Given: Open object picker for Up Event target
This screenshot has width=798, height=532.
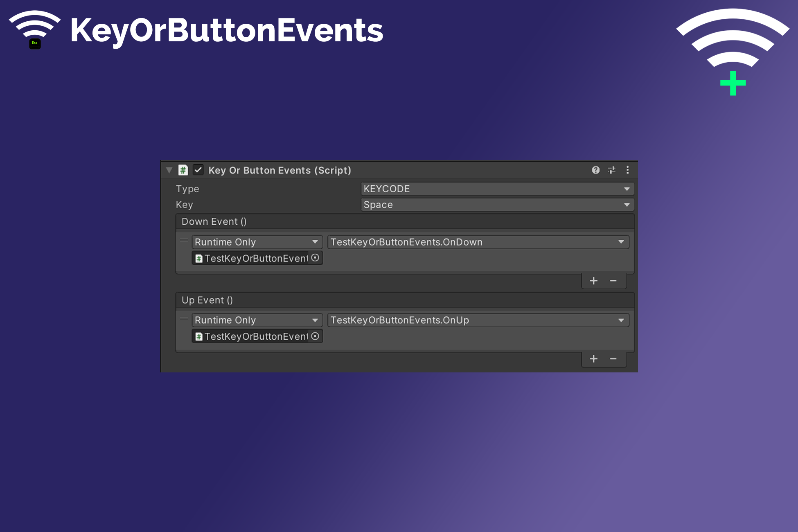Looking at the screenshot, I should click(315, 336).
